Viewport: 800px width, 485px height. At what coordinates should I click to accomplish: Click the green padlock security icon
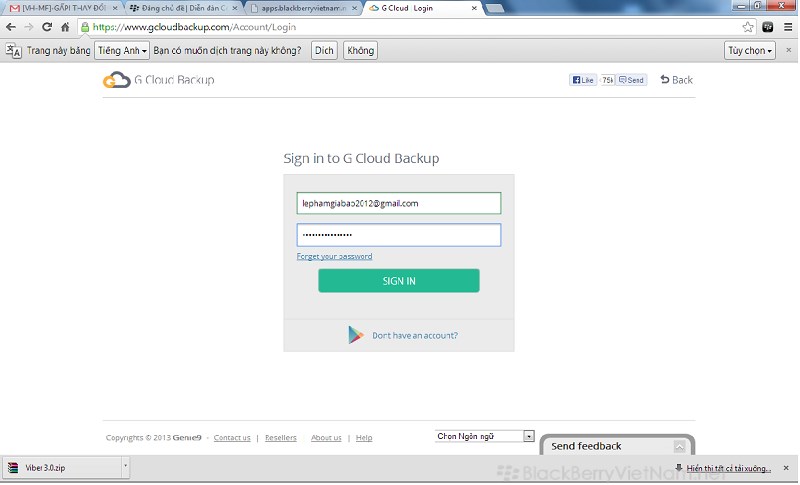pyautogui.click(x=85, y=27)
